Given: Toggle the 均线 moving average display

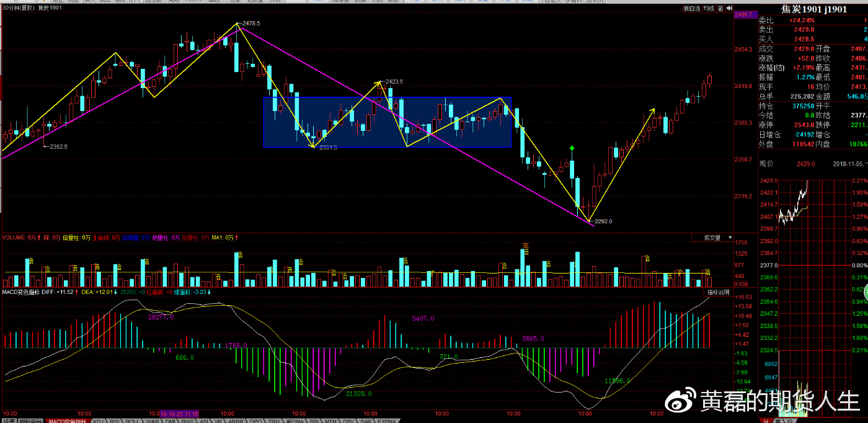Looking at the screenshot, I should (709, 8).
